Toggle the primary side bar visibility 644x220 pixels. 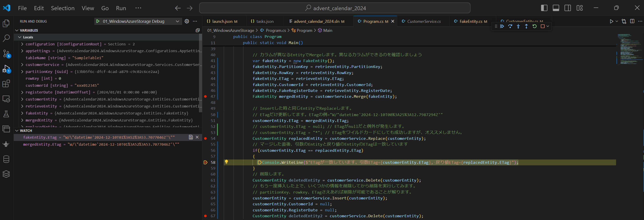click(544, 8)
